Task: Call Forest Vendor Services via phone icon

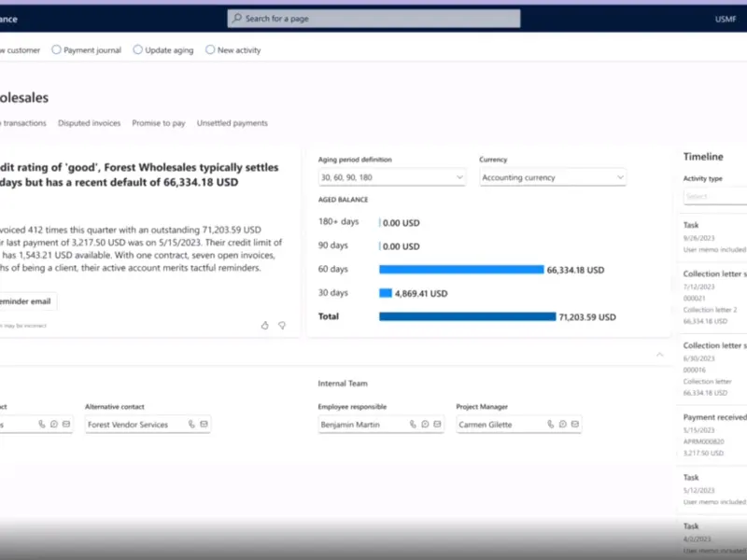Action: (x=191, y=425)
